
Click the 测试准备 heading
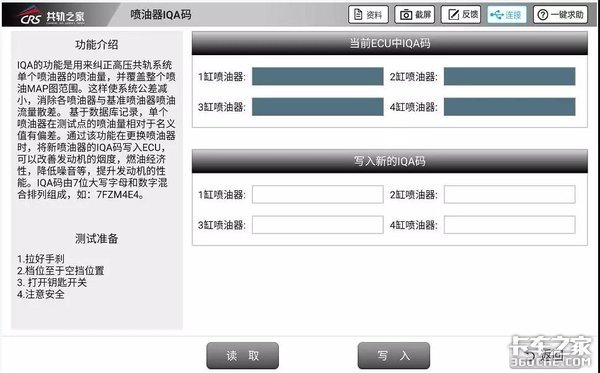coord(96,239)
